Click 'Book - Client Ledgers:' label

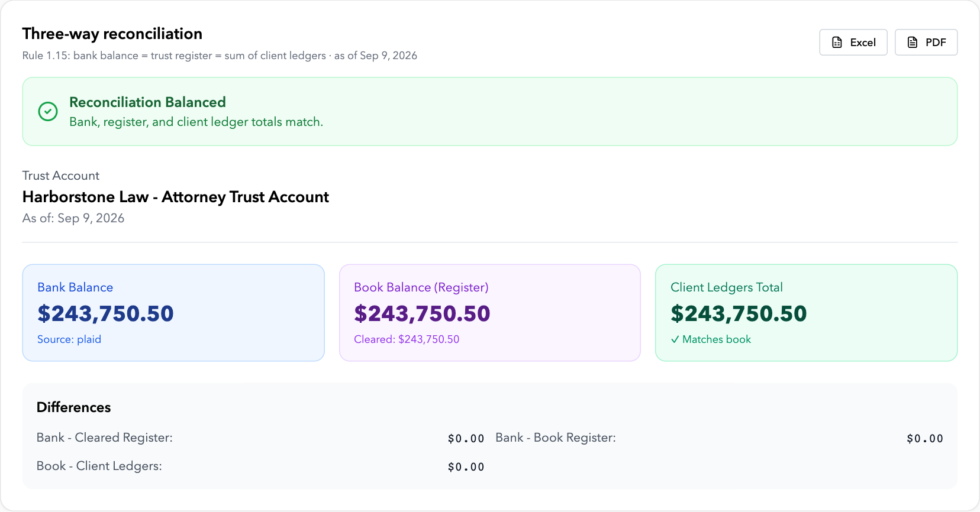click(99, 466)
